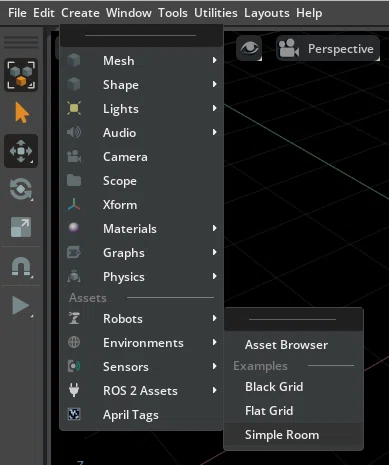Screen dimensions: 389x465
Task: Toggle the Snap magnet tool
Action: [x=21, y=266]
